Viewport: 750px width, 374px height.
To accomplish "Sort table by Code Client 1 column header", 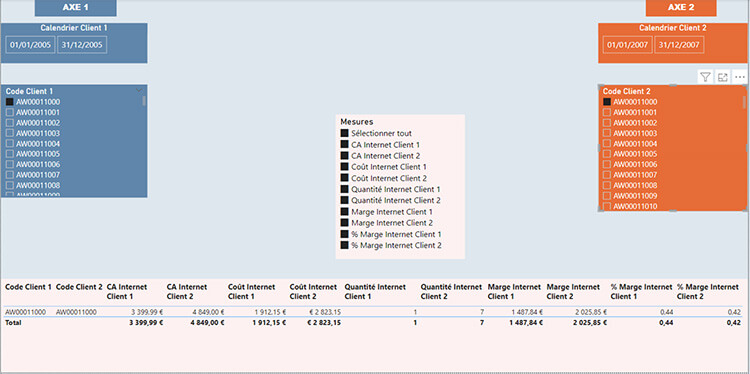I will (28, 287).
